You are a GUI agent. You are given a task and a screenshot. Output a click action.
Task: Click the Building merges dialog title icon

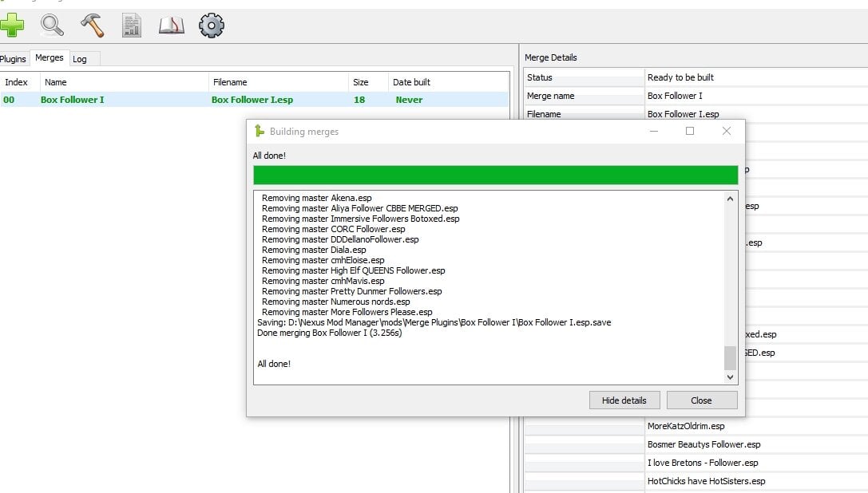coord(259,131)
